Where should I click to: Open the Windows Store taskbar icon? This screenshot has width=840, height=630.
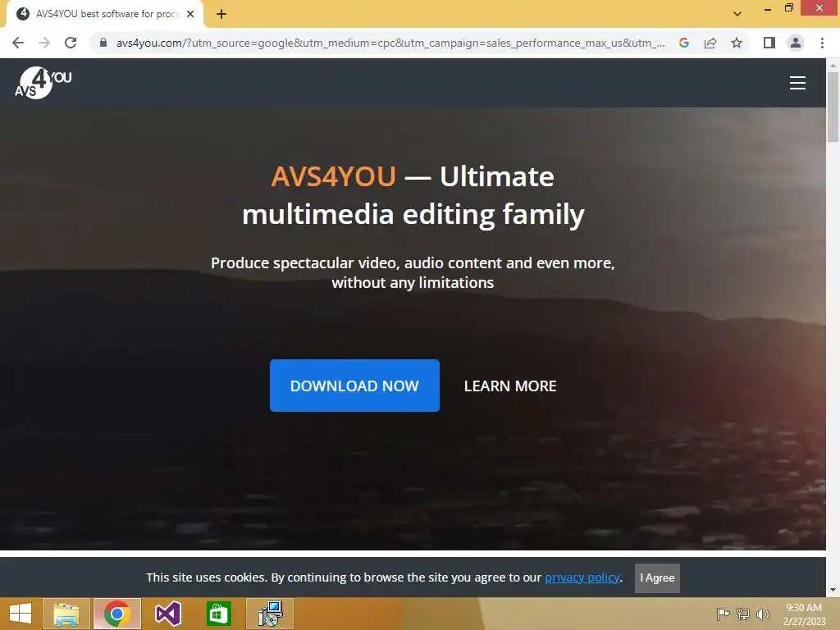point(218,614)
